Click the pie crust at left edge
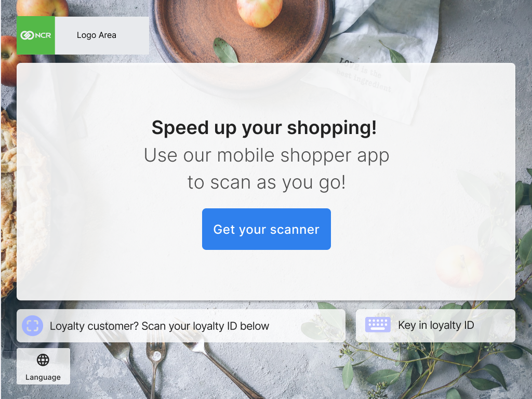The image size is (532, 399). pos(8,204)
